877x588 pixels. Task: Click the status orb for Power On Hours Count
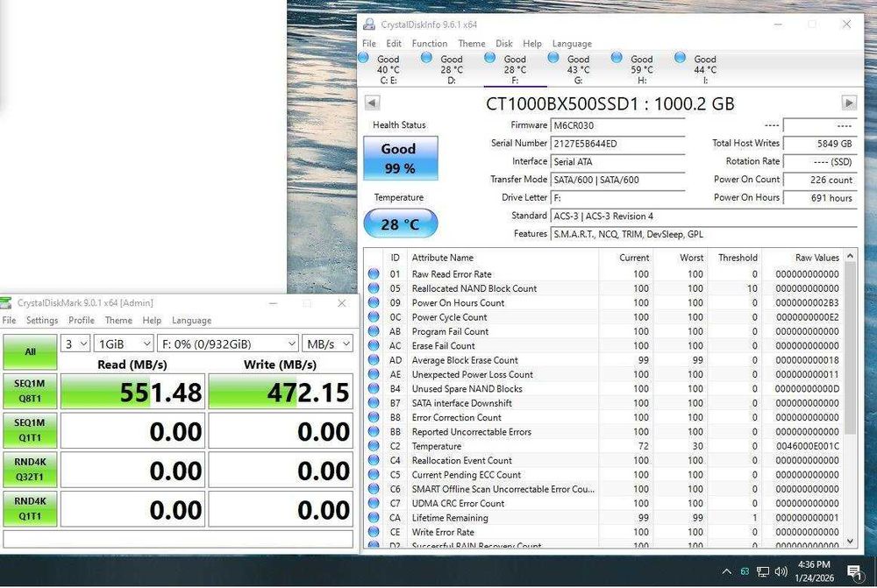point(374,302)
